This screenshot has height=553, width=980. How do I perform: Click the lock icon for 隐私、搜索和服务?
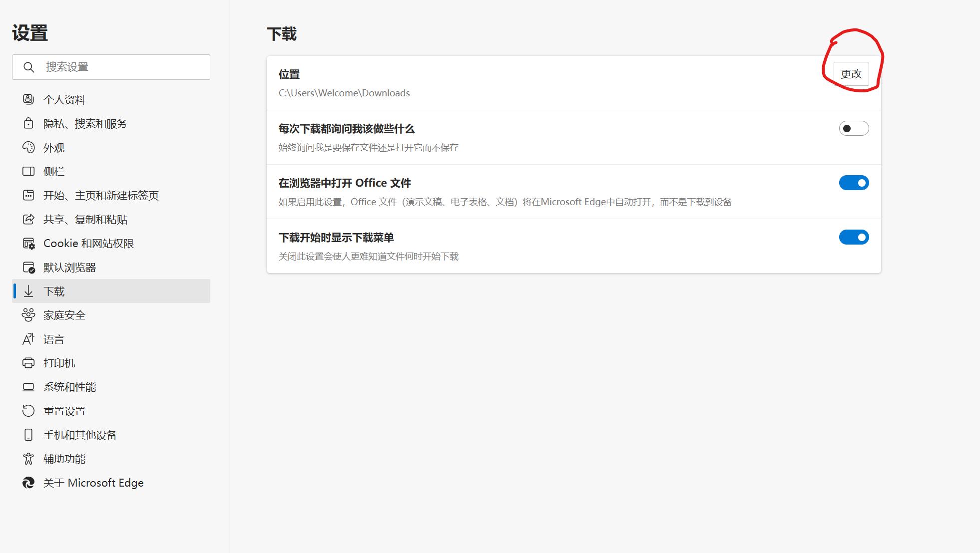(28, 123)
